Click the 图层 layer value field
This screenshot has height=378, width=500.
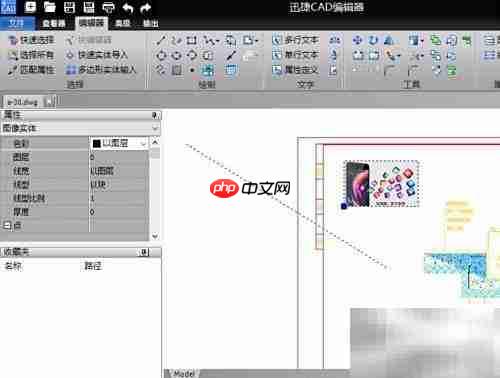coord(119,157)
